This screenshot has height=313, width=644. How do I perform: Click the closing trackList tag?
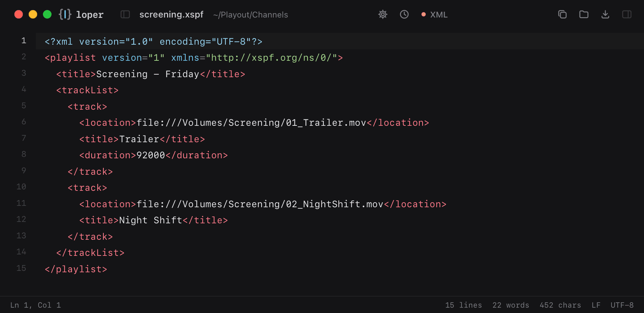point(90,253)
